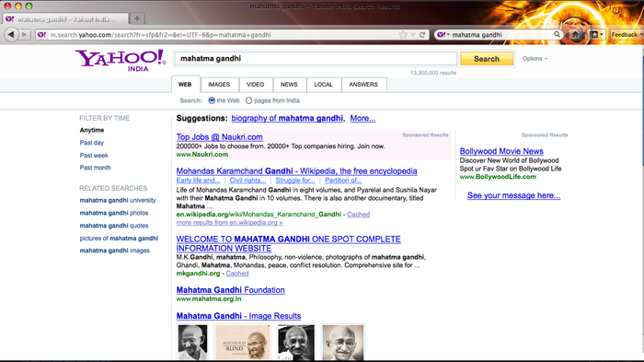Select 'the Web' search radio button

click(x=212, y=100)
